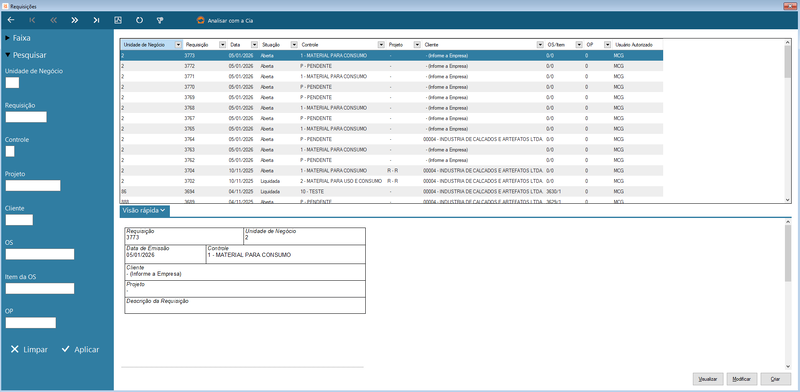Image resolution: width=800 pixels, height=392 pixels.
Task: Select the row for requisition 3763
Action: [392, 150]
